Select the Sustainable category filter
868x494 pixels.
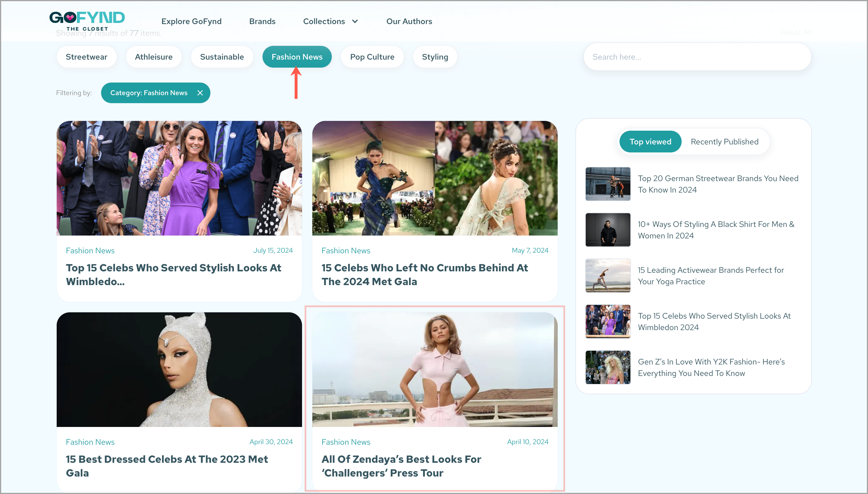tap(222, 57)
